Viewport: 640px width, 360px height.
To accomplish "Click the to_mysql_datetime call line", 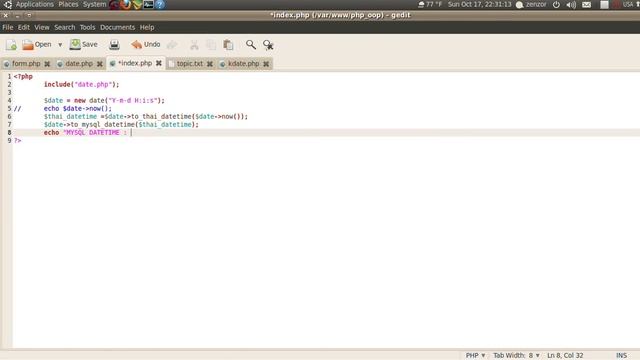I will point(121,124).
